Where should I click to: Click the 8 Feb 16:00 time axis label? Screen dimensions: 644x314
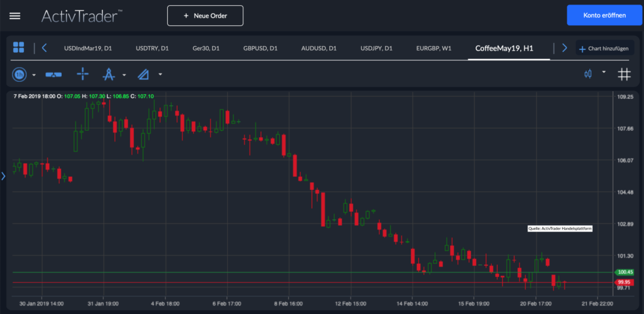(x=288, y=304)
